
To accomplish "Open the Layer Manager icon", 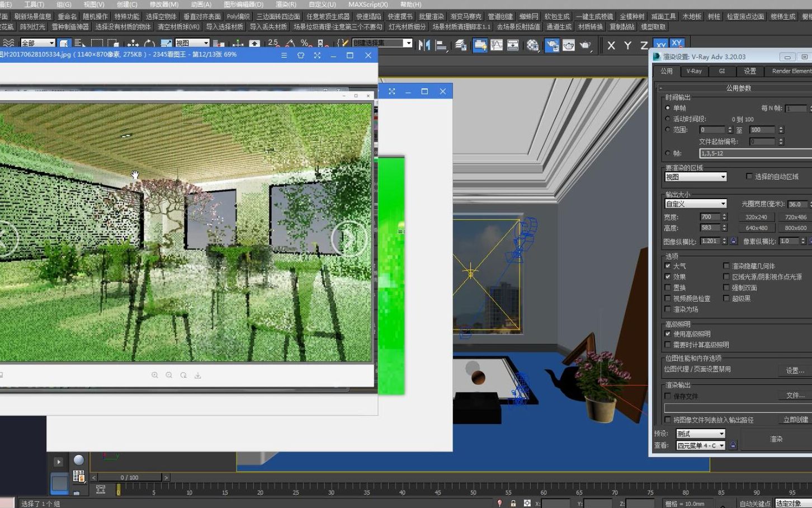I will click(460, 45).
